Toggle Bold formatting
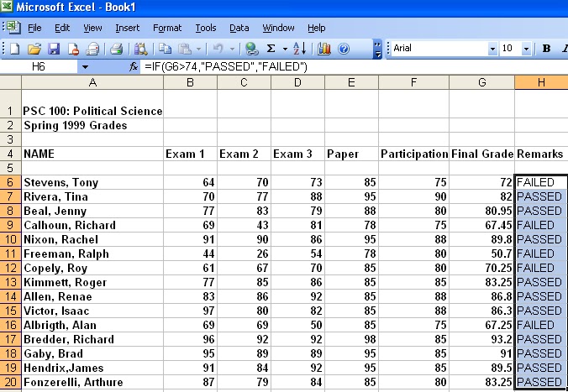This screenshot has height=392, width=568. point(546,49)
